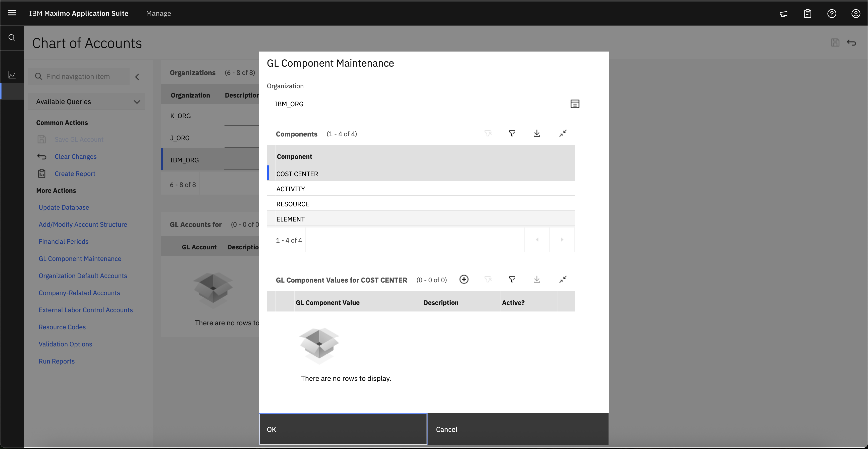The height and width of the screenshot is (449, 868).
Task: Click the Cancel button in dialog
Action: pos(518,429)
